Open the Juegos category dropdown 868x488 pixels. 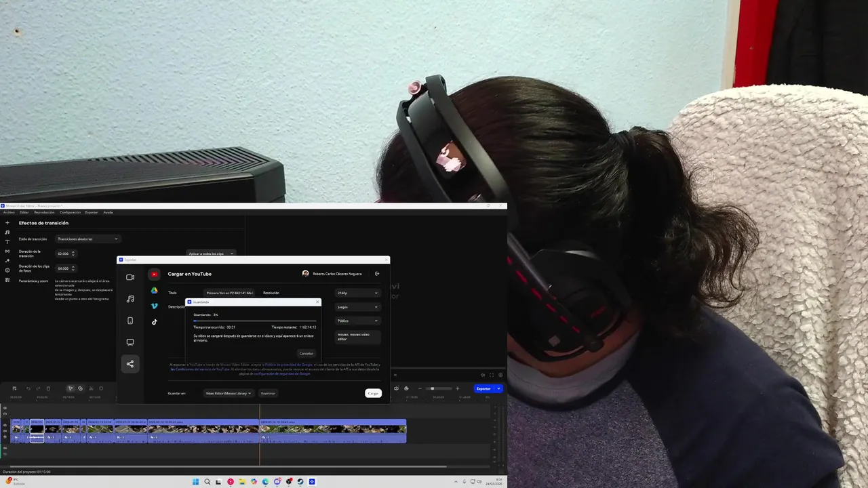pyautogui.click(x=357, y=307)
